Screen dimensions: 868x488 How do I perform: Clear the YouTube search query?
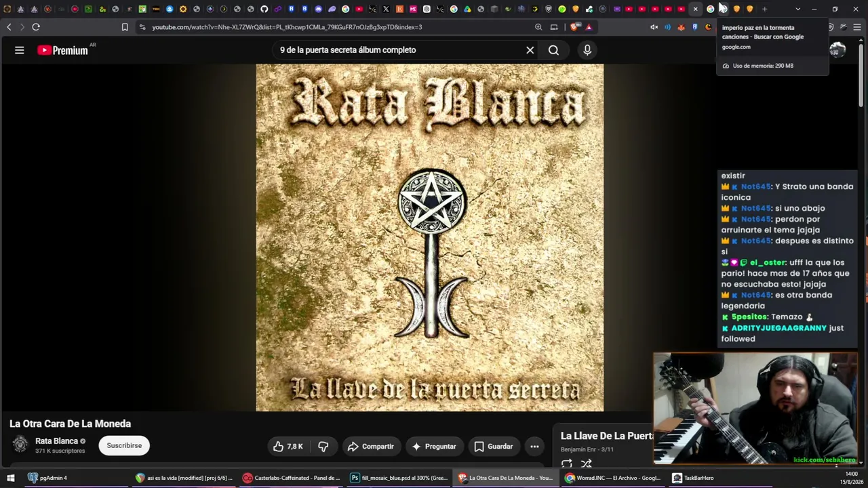pyautogui.click(x=530, y=50)
